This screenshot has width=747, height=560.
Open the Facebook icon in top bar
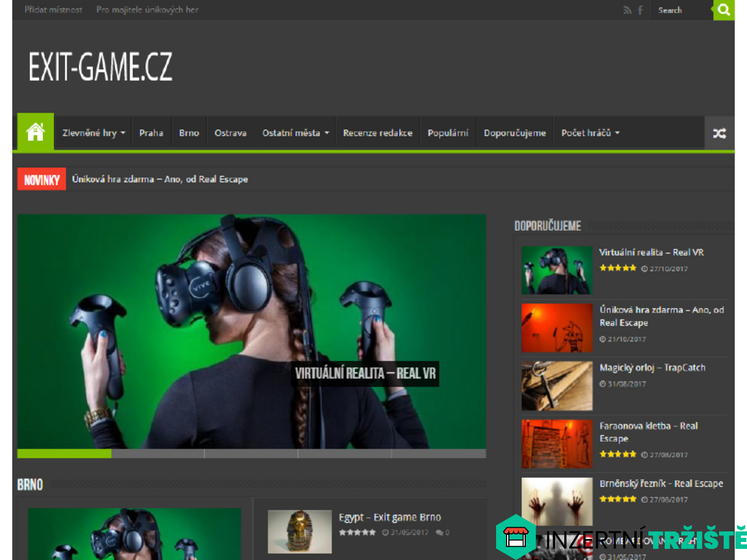coord(640,10)
